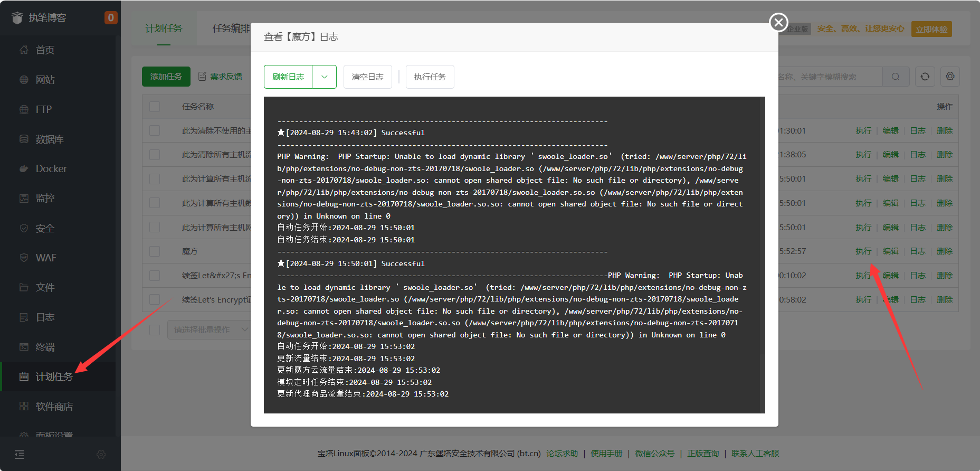980x471 pixels.
Task: Check the 续签Let&#x27;s task row checkbox
Action: click(x=155, y=276)
